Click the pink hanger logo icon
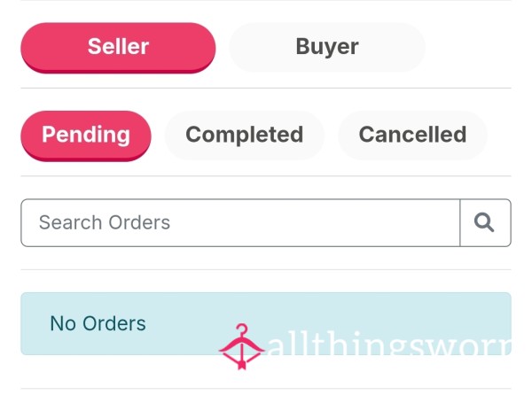The height and width of the screenshot is (395, 532). tap(241, 346)
